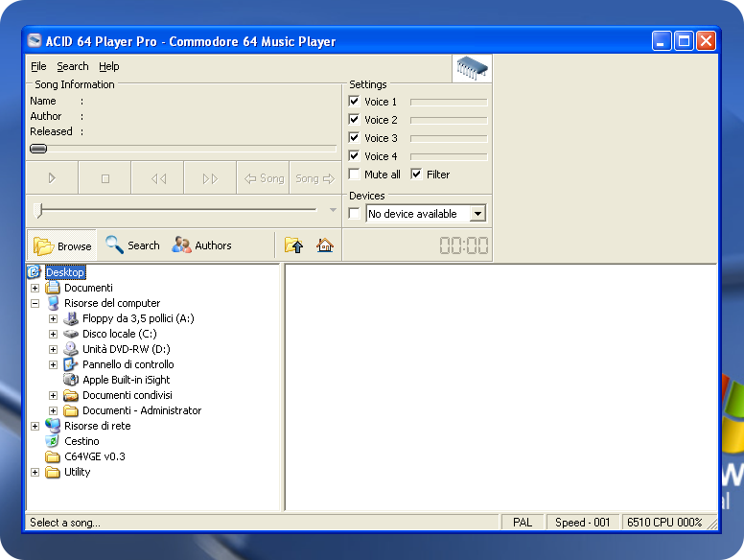Expand Pannello di controllo node
Viewport: 744px width, 560px height.
point(53,365)
